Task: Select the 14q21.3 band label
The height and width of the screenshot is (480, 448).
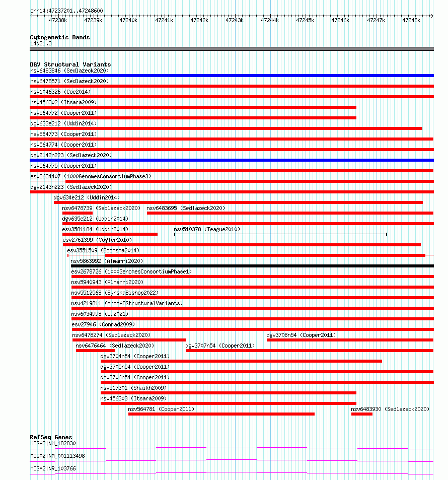Action: point(41,43)
